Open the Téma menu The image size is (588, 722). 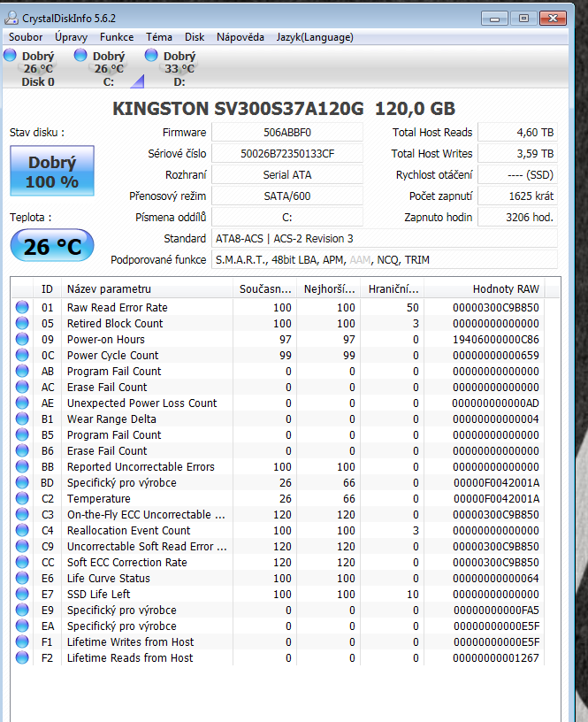(159, 37)
